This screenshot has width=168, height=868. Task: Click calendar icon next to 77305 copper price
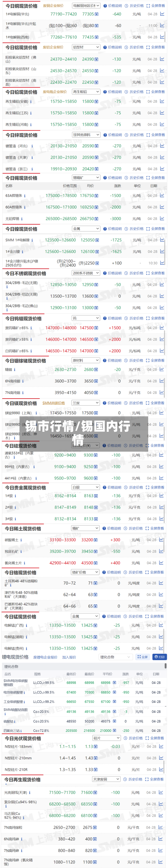(x=97, y=14)
